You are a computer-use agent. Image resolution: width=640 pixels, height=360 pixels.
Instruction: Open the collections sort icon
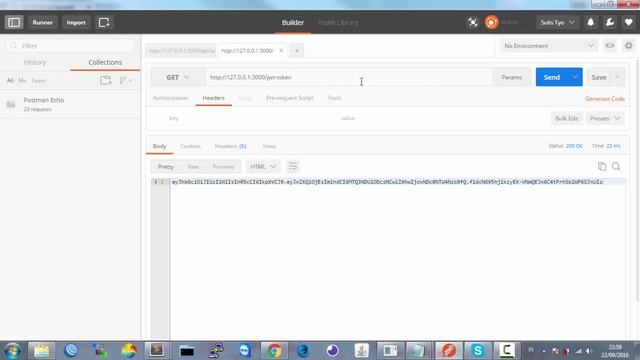[x=125, y=80]
